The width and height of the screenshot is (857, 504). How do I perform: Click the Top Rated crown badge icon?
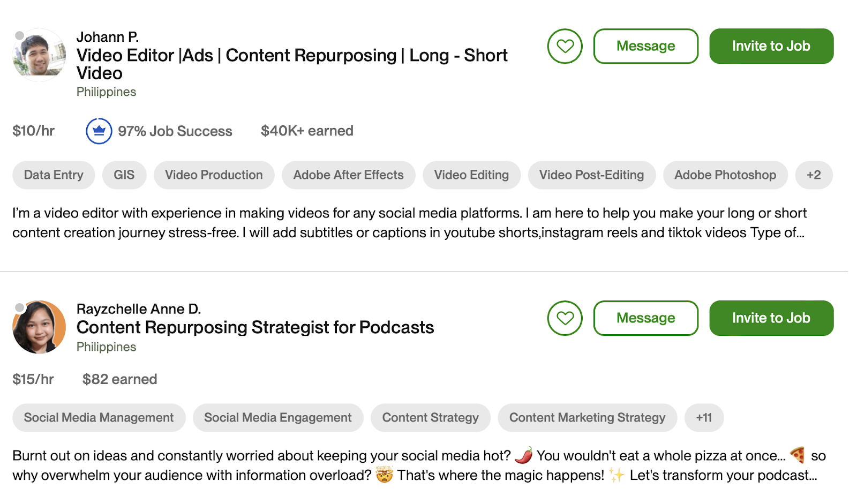coord(99,131)
